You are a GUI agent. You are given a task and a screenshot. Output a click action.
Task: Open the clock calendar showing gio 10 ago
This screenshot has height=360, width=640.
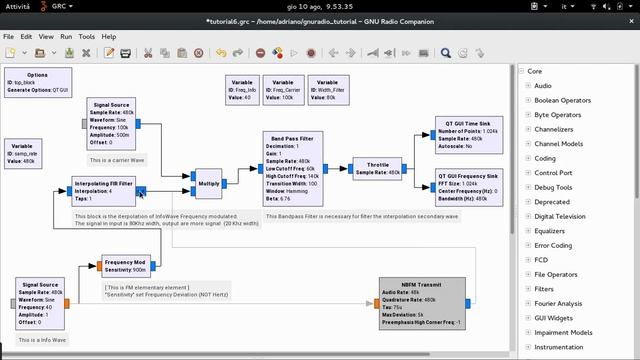[320, 6]
